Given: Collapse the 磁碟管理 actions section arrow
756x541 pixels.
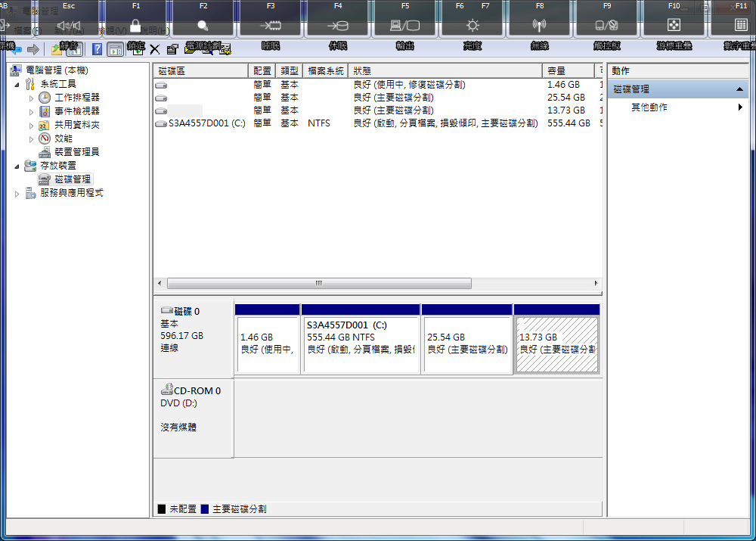Looking at the screenshot, I should pyautogui.click(x=739, y=89).
